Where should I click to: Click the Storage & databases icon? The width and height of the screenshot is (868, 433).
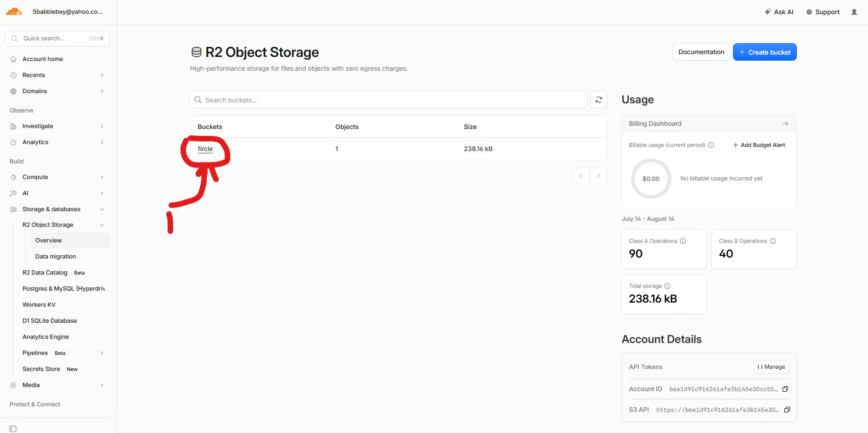13,209
